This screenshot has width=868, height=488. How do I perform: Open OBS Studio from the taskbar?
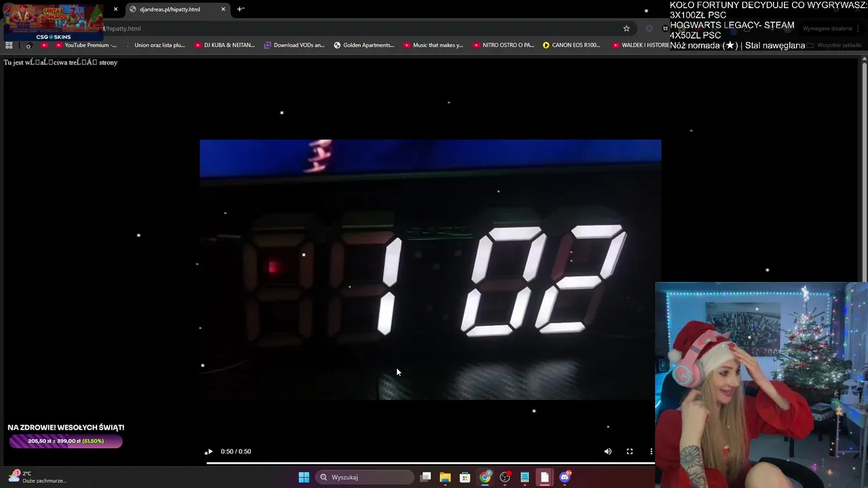(505, 477)
